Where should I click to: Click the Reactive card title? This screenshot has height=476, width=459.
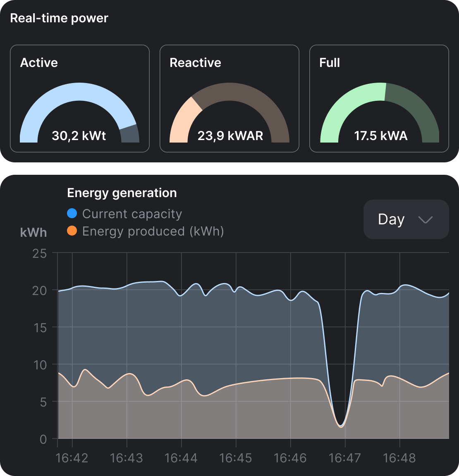(x=195, y=63)
